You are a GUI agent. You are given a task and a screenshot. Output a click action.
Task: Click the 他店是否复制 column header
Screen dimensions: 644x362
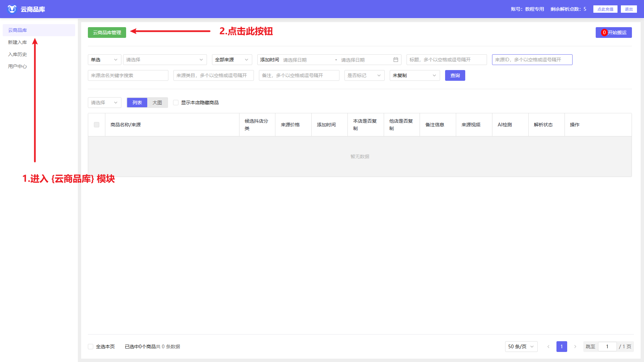coord(401,125)
